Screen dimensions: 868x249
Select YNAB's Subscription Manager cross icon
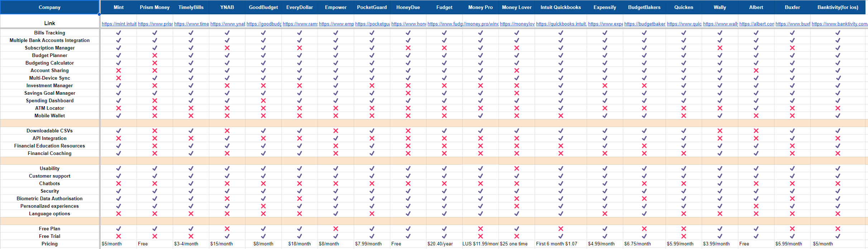227,48
